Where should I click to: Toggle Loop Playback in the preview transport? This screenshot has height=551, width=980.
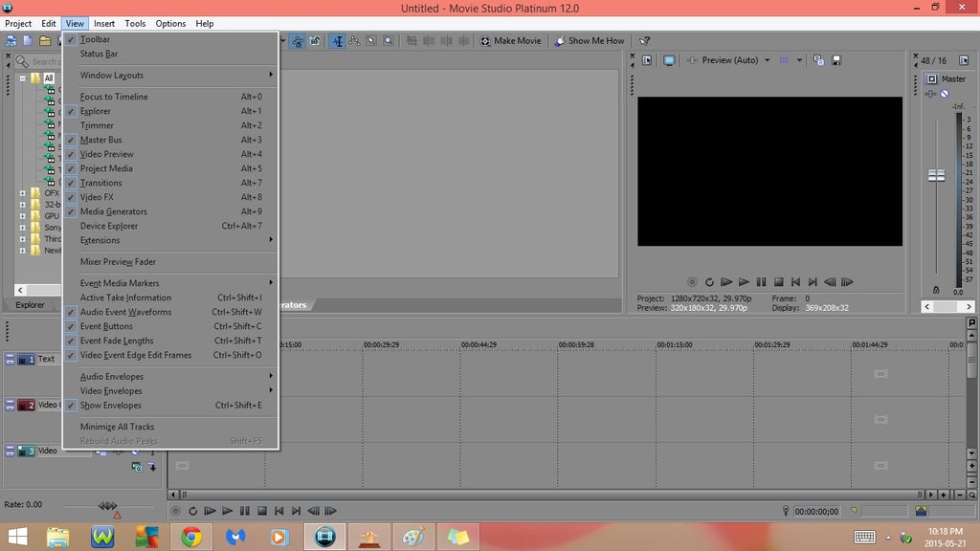709,282
